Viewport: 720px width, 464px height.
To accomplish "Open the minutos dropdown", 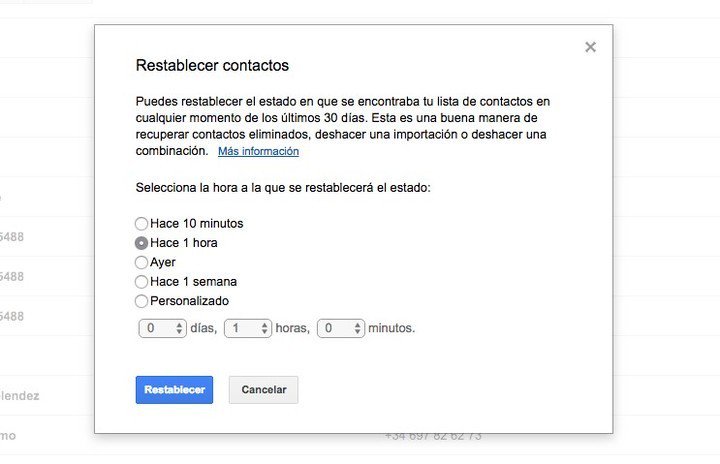I will click(340, 328).
